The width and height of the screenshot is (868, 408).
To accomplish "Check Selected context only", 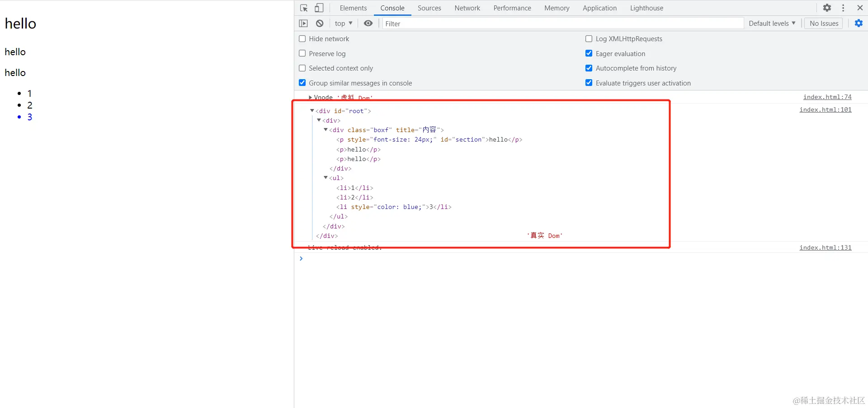I will point(302,68).
